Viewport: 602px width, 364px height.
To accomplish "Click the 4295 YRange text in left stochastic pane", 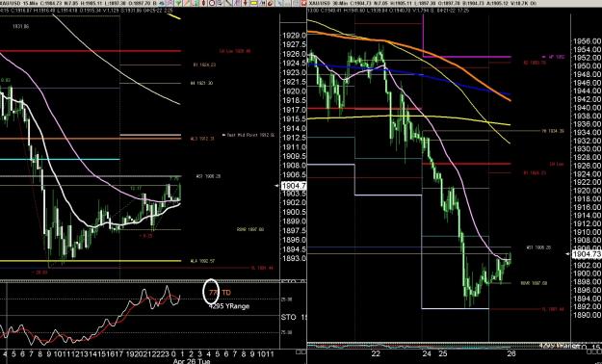I will click(229, 306).
